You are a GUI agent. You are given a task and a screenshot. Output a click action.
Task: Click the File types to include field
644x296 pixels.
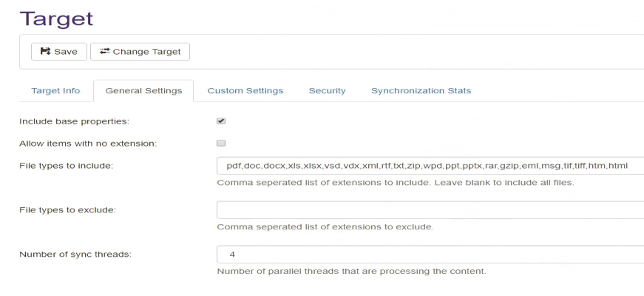[429, 166]
